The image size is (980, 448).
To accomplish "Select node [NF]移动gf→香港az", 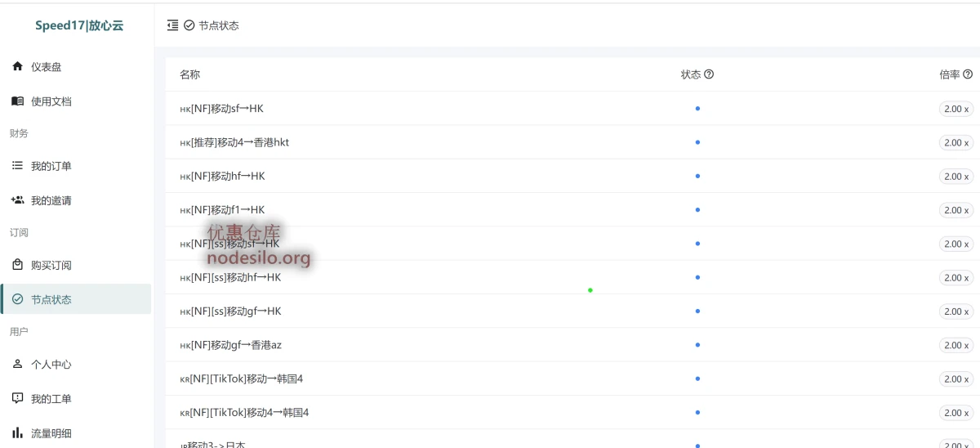I will [x=230, y=345].
